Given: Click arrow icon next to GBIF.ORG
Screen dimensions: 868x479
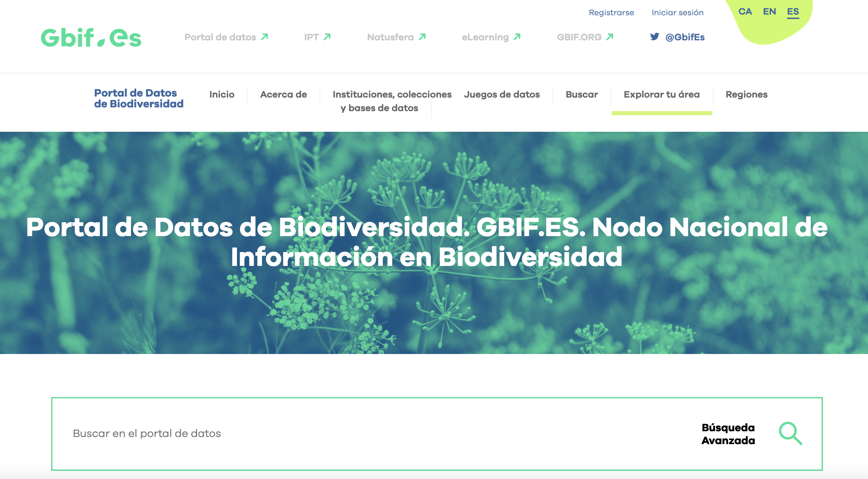Looking at the screenshot, I should 610,37.
